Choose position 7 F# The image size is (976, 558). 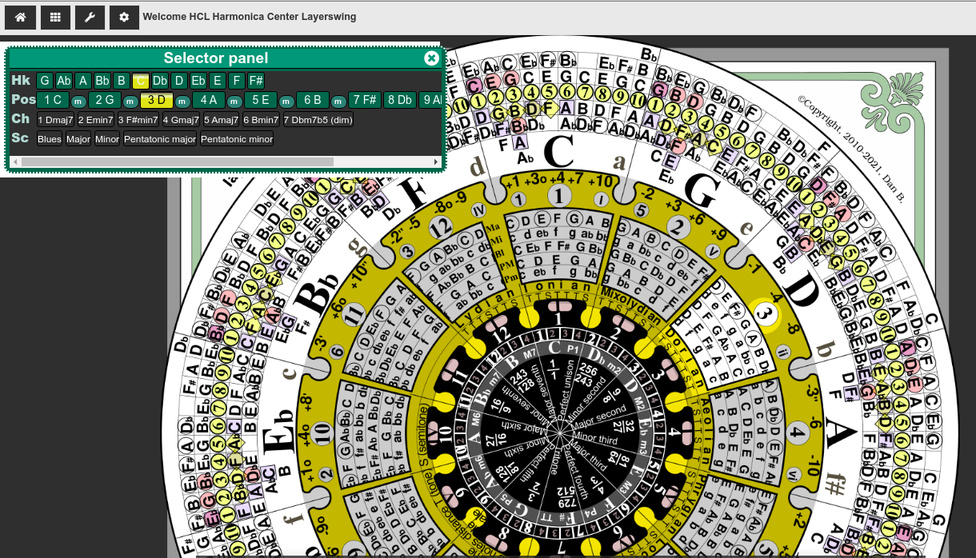click(x=364, y=100)
